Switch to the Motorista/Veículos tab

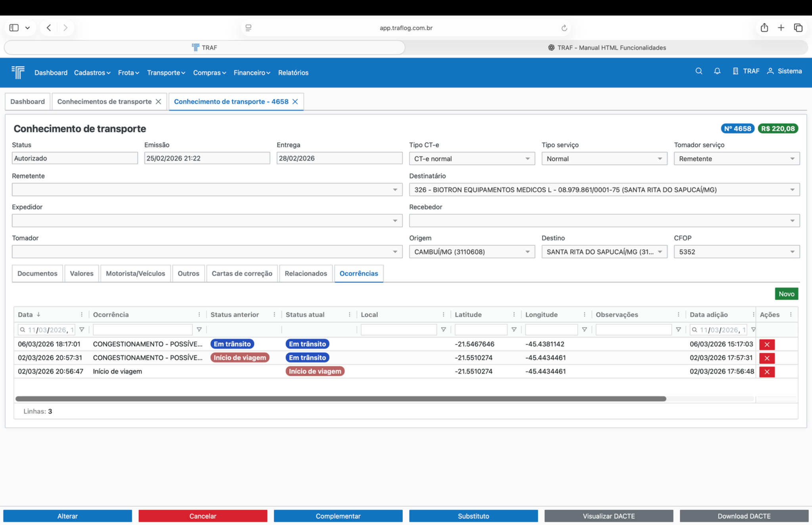tap(135, 273)
